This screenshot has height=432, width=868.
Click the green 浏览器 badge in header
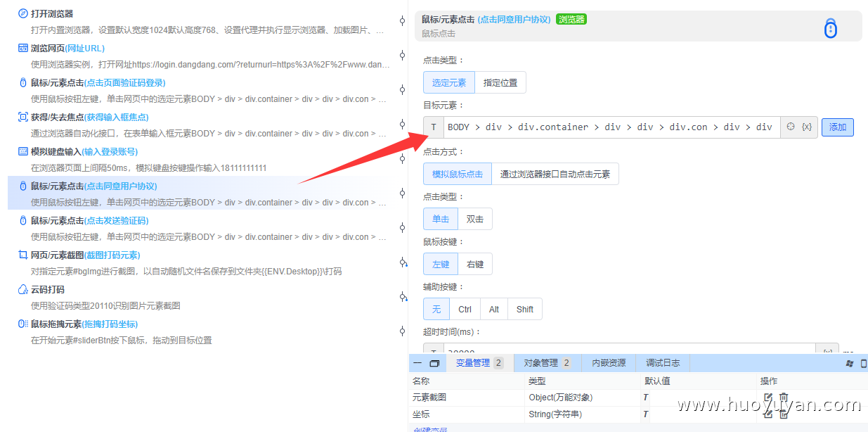click(571, 19)
